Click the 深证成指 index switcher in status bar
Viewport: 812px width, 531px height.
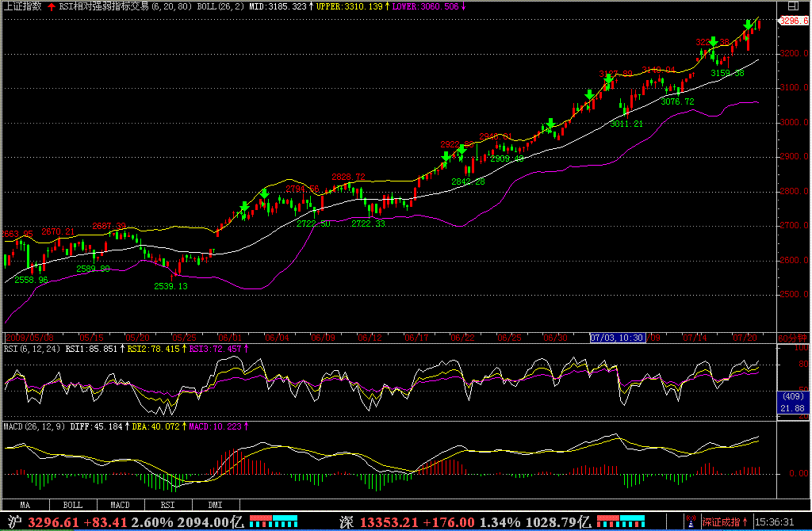coord(725,521)
